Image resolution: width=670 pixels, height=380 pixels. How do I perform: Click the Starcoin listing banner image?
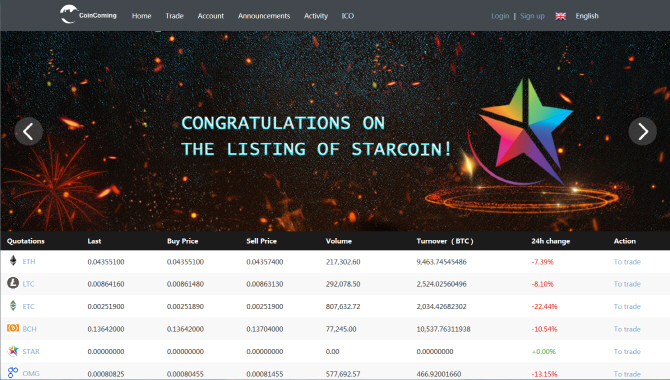(335, 131)
